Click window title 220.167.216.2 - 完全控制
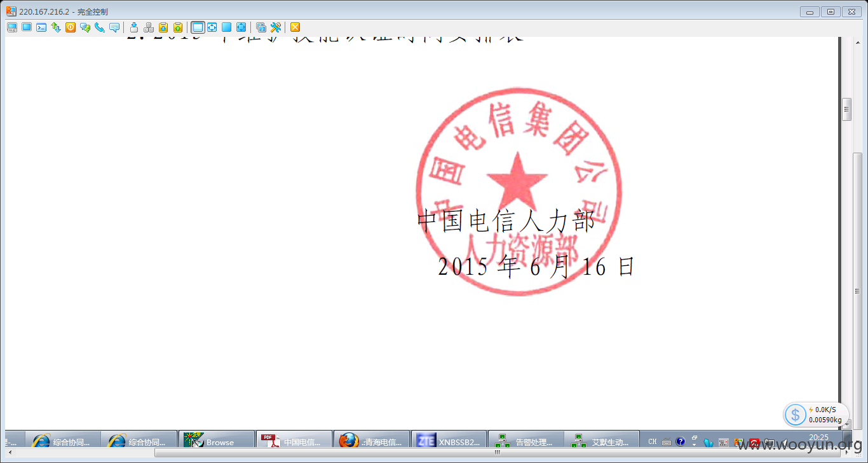868x463 pixels. [x=63, y=11]
